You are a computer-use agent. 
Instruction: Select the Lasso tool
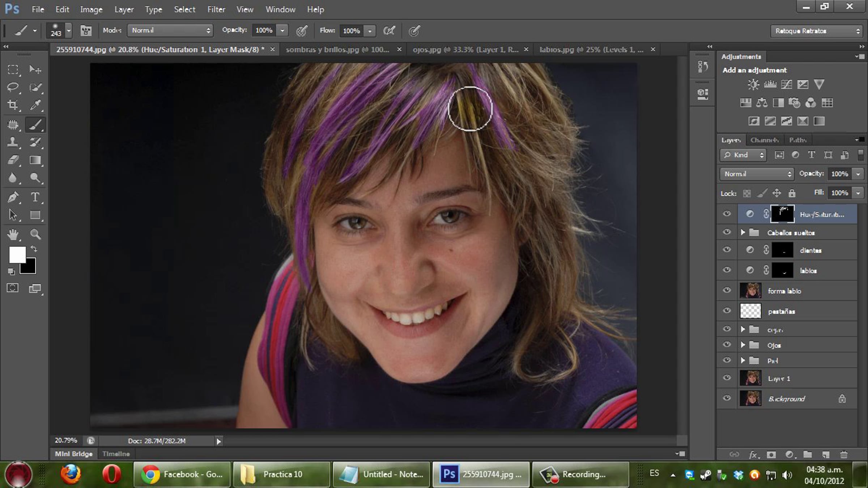(13, 87)
